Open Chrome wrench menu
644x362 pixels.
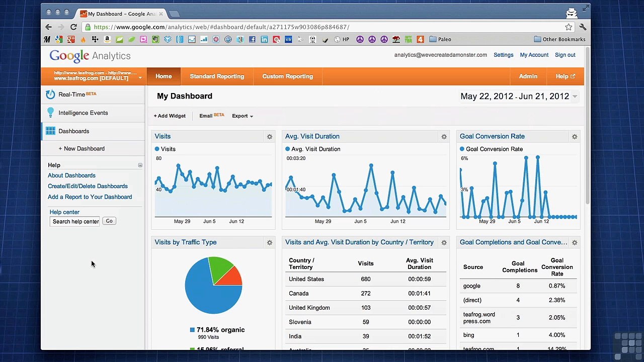coord(583,27)
